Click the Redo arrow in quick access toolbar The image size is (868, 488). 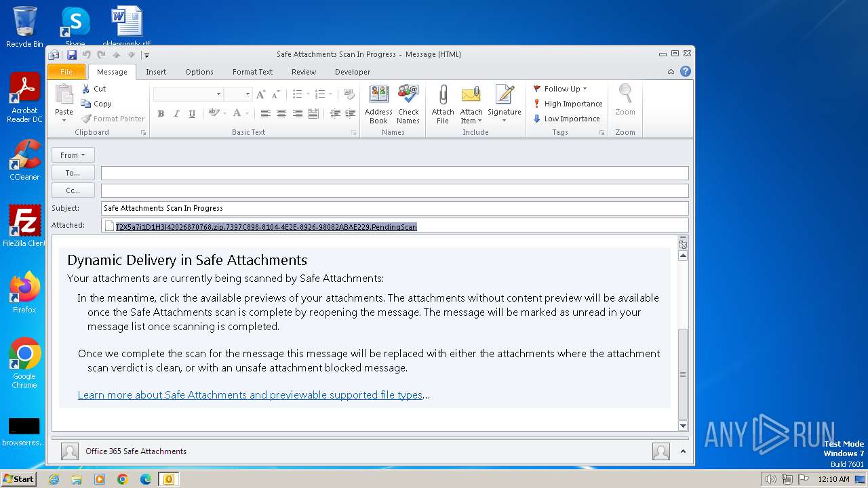coord(101,55)
